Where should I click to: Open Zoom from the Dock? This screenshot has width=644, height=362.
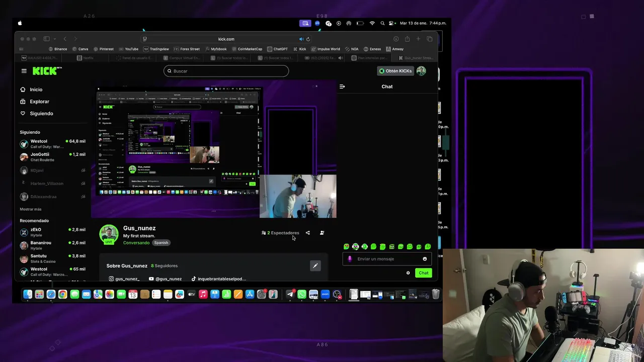tap(325, 295)
